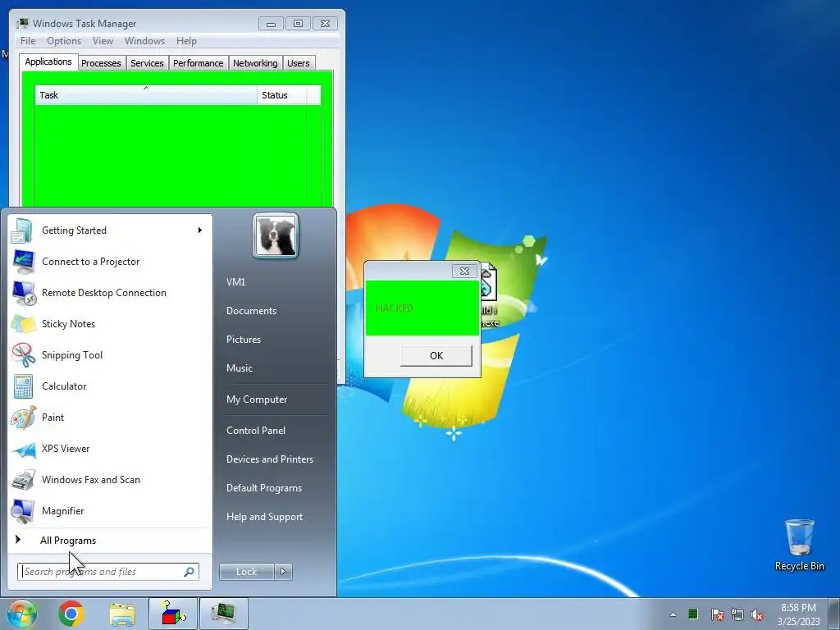Open the Snipping Tool

110,354
